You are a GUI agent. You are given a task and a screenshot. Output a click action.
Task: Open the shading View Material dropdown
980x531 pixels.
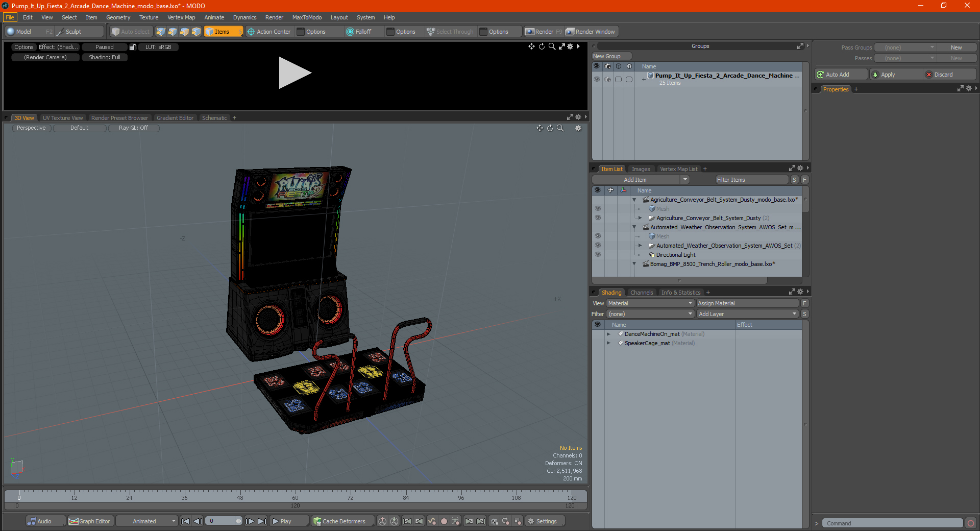[650, 303]
